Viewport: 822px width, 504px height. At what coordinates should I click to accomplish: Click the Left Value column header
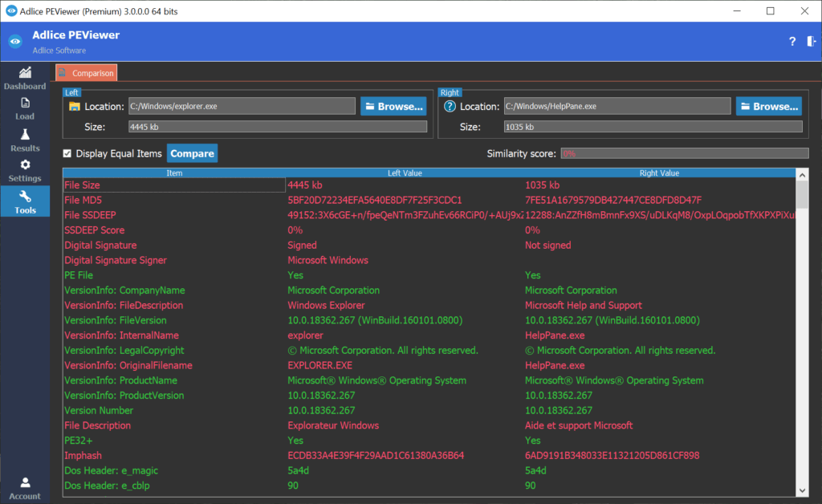405,173
